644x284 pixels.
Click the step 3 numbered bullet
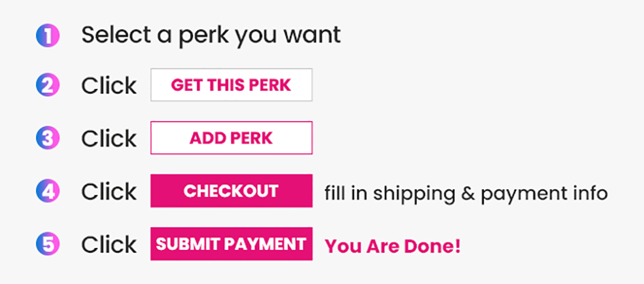tap(48, 138)
